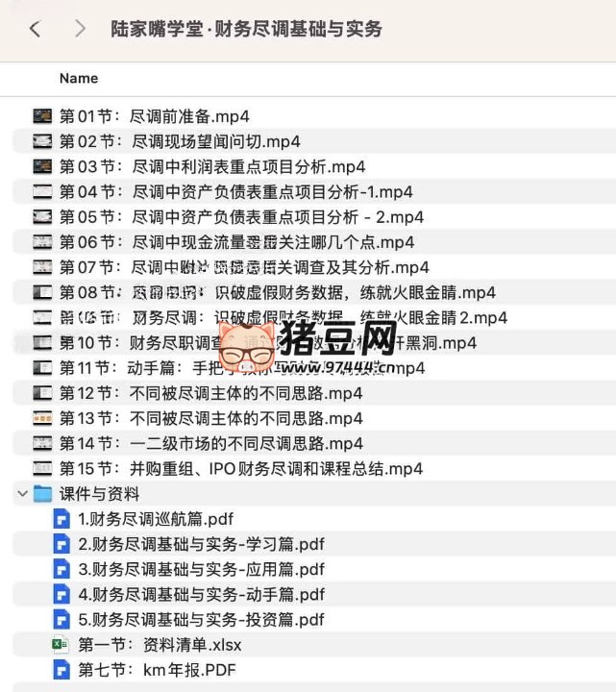Select file 第 13 节：不同被尽调主体的不同思路.mp4
Image resolution: width=616 pixels, height=692 pixels.
click(210, 418)
